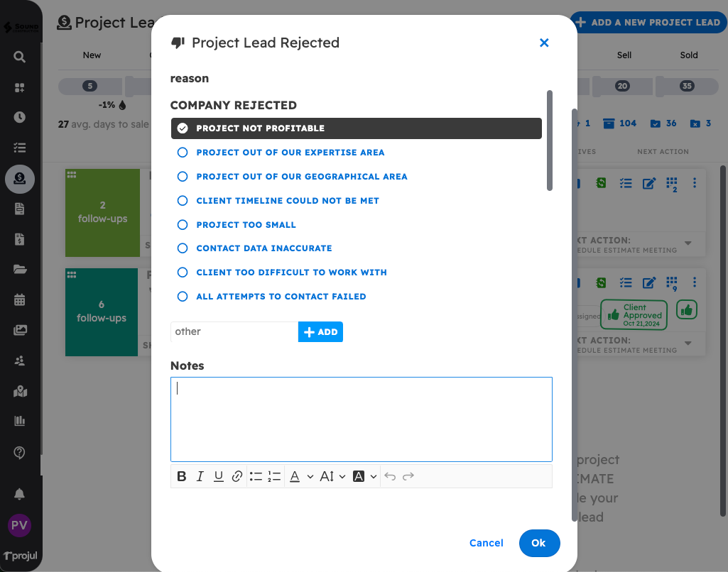Click the Italic formatting icon
The image size is (728, 572).
(200, 476)
